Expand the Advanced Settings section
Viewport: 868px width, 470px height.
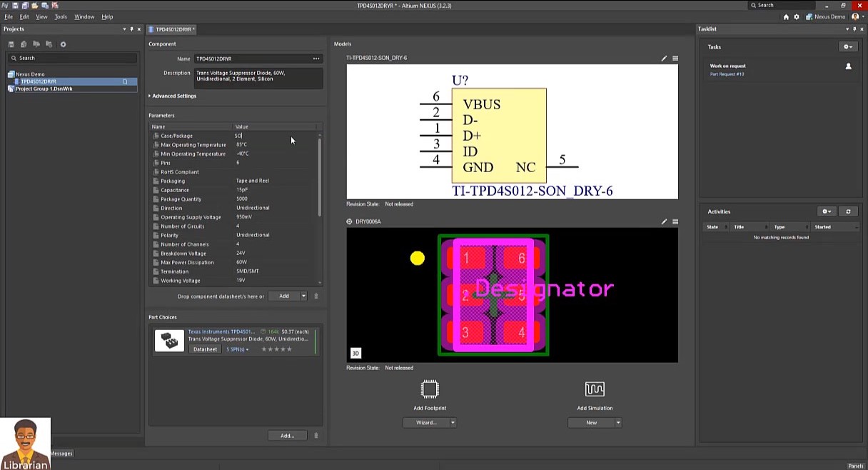click(173, 96)
